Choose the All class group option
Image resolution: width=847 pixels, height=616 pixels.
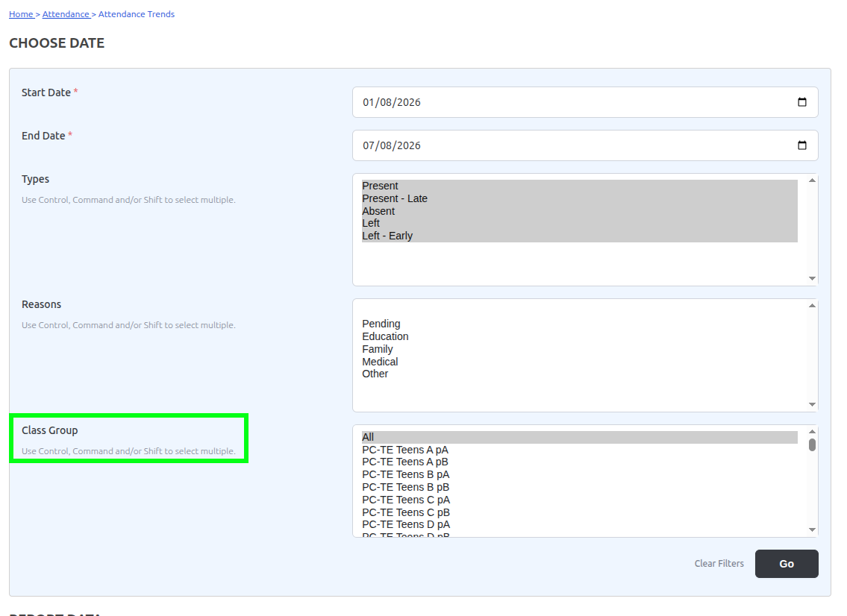coord(580,437)
